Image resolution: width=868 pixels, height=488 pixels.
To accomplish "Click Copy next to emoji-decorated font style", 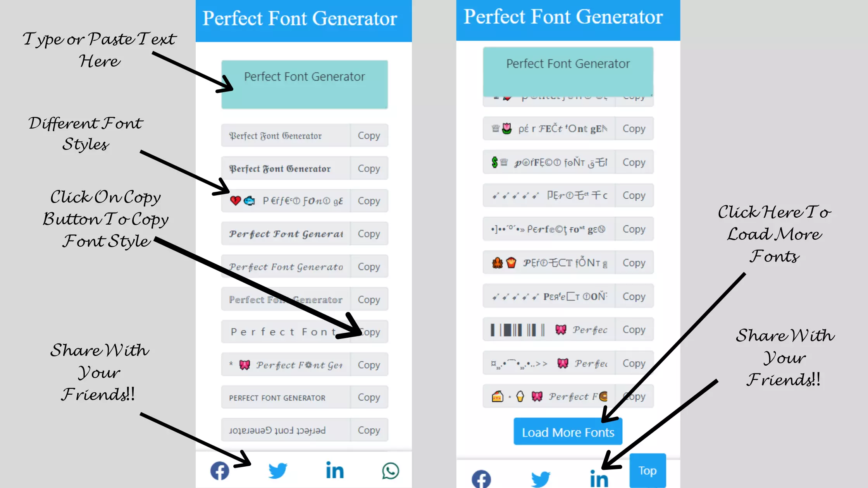I will click(369, 201).
